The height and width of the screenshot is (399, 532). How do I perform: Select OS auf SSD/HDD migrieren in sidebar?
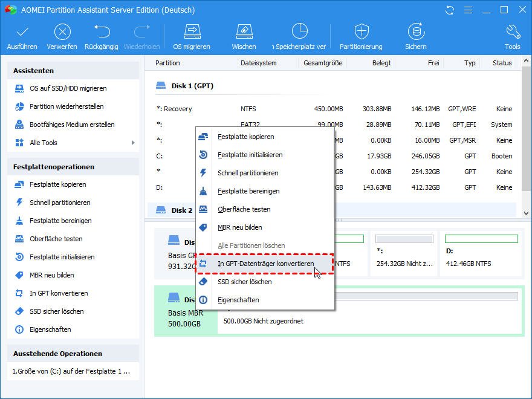(x=68, y=88)
